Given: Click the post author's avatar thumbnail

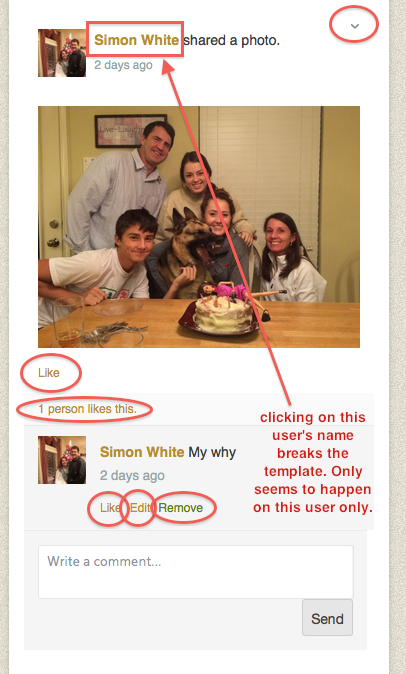Looking at the screenshot, I should pyautogui.click(x=62, y=53).
